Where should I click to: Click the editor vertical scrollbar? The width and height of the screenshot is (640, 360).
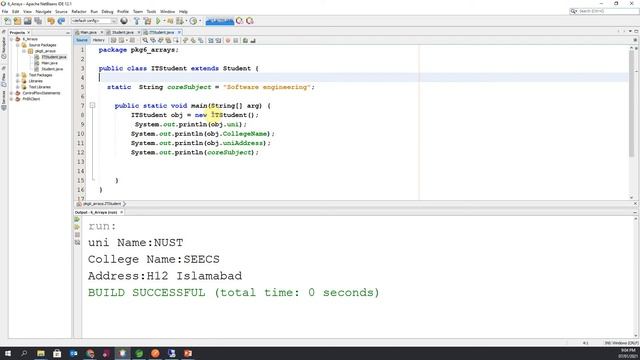631,102
